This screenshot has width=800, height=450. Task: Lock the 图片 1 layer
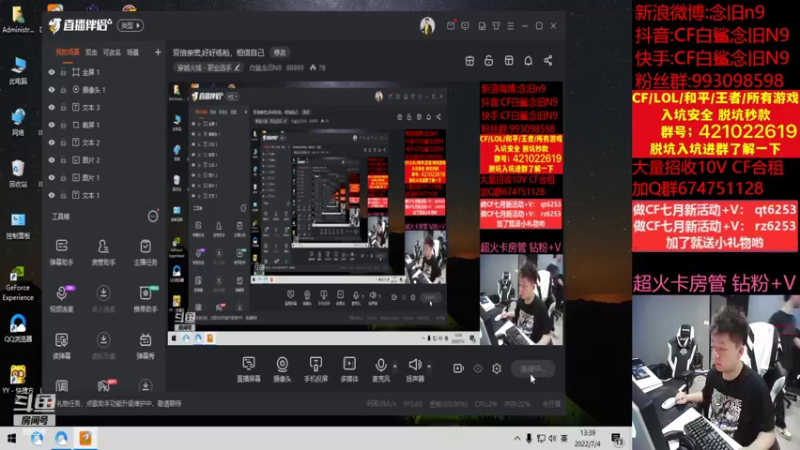click(63, 178)
